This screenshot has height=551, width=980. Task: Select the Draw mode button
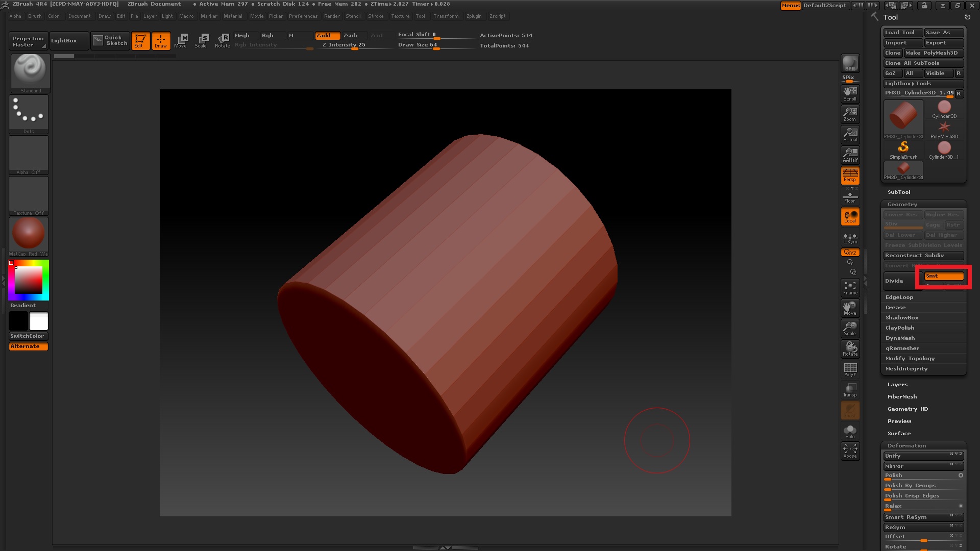click(x=161, y=41)
